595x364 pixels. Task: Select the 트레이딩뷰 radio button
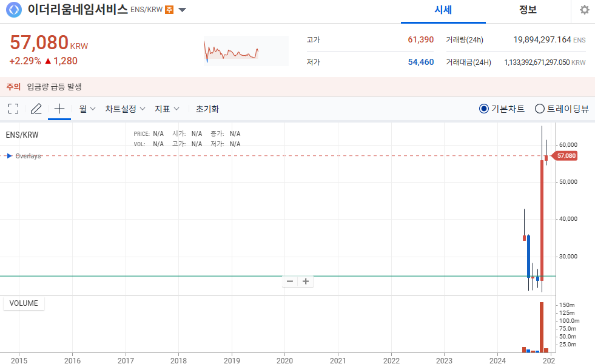pos(540,109)
